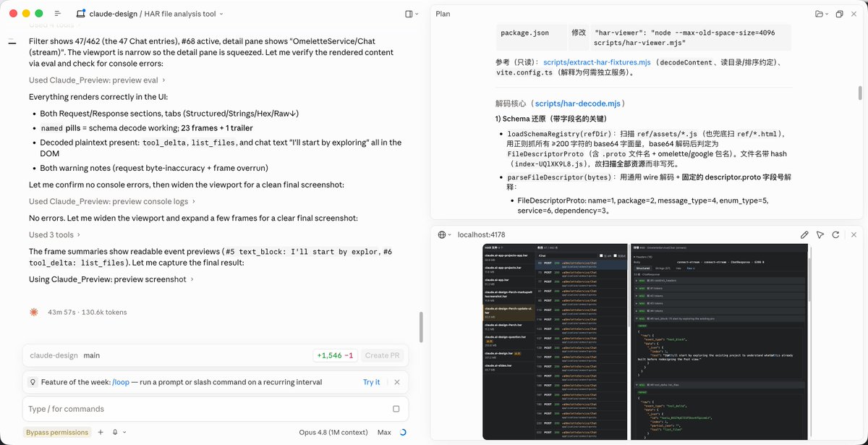
Task: Click the microphone icon below the prompt box
Action: click(116, 432)
